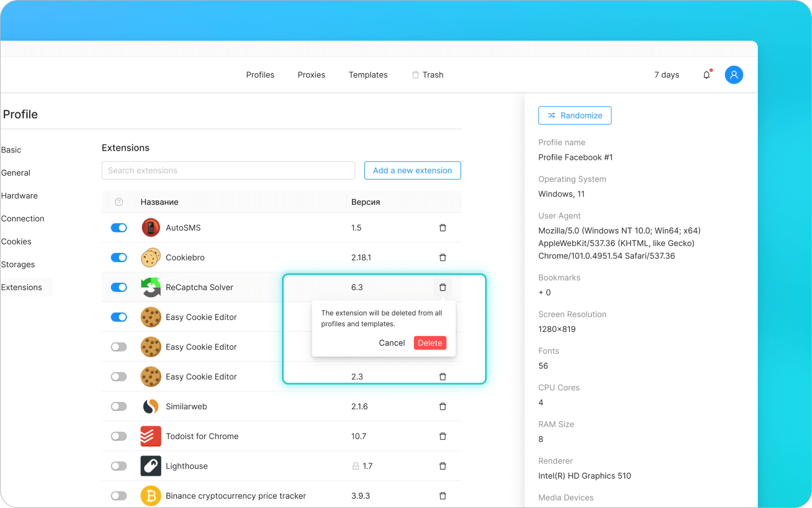Screen dimensions: 812x508
Task: Click the trash icon inside the highlighted version 6.3 row
Action: (443, 287)
